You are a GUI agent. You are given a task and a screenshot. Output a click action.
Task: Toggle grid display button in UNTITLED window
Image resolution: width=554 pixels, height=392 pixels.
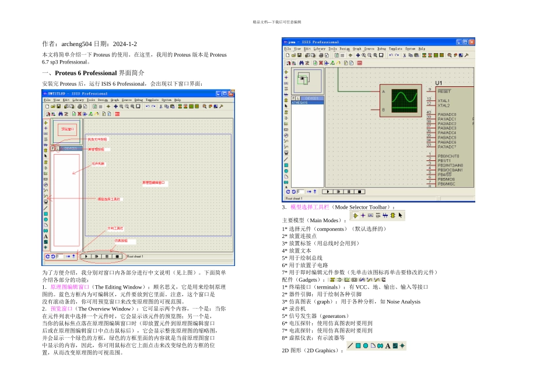click(x=101, y=106)
